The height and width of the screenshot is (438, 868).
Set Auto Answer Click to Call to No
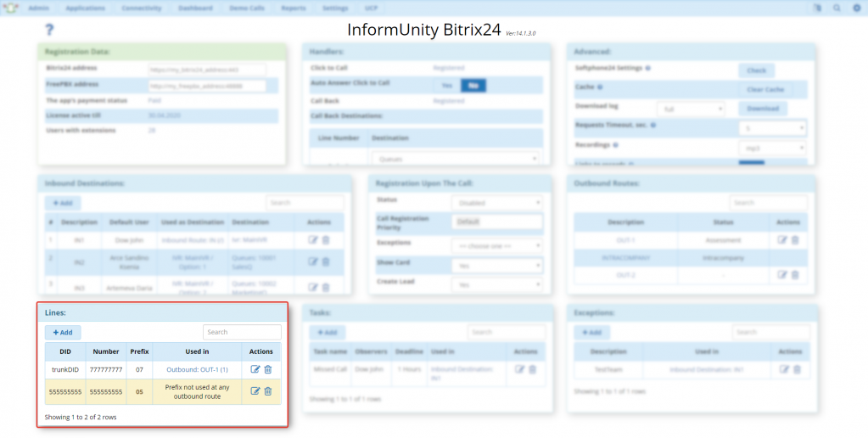click(473, 85)
